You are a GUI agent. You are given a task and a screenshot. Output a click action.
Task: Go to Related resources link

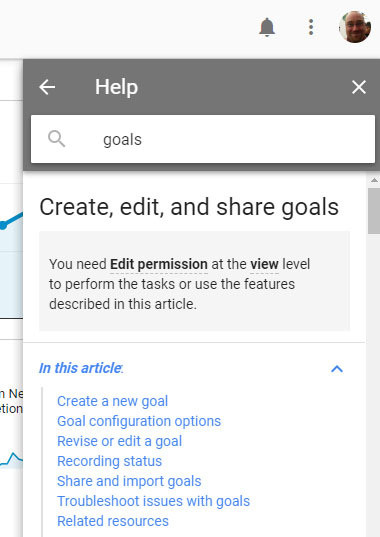pyautogui.click(x=113, y=521)
